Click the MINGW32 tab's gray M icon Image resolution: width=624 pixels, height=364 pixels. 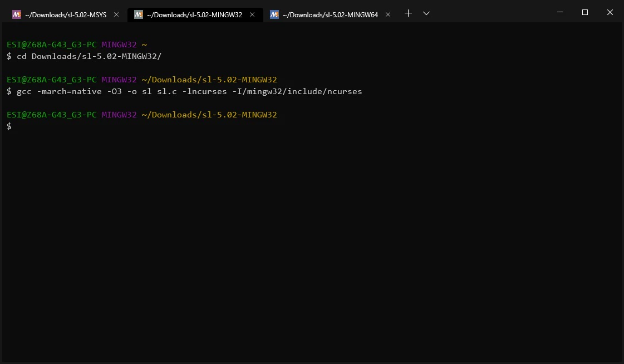coord(139,14)
